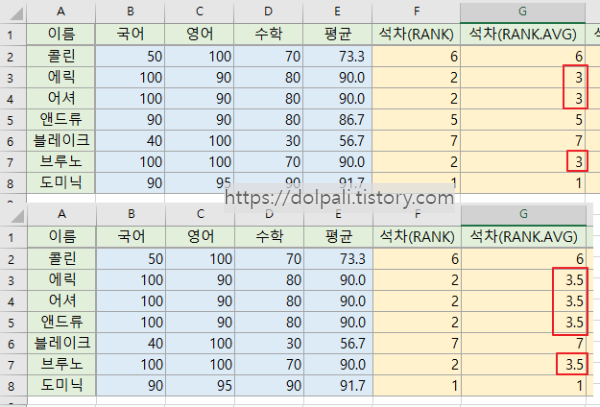Click 블레이크's 국어 score 40 in the lower sheet

coord(131,343)
